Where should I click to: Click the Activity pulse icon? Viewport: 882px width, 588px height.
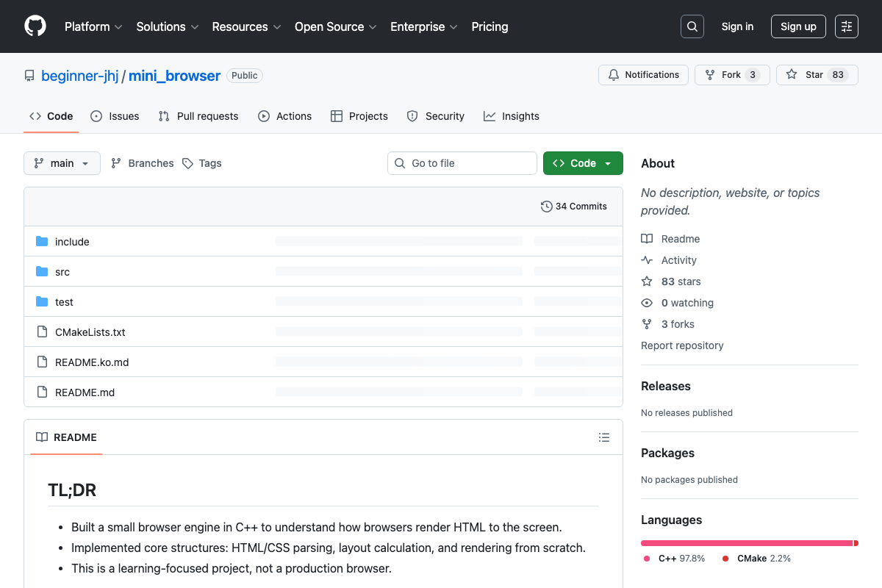point(647,260)
